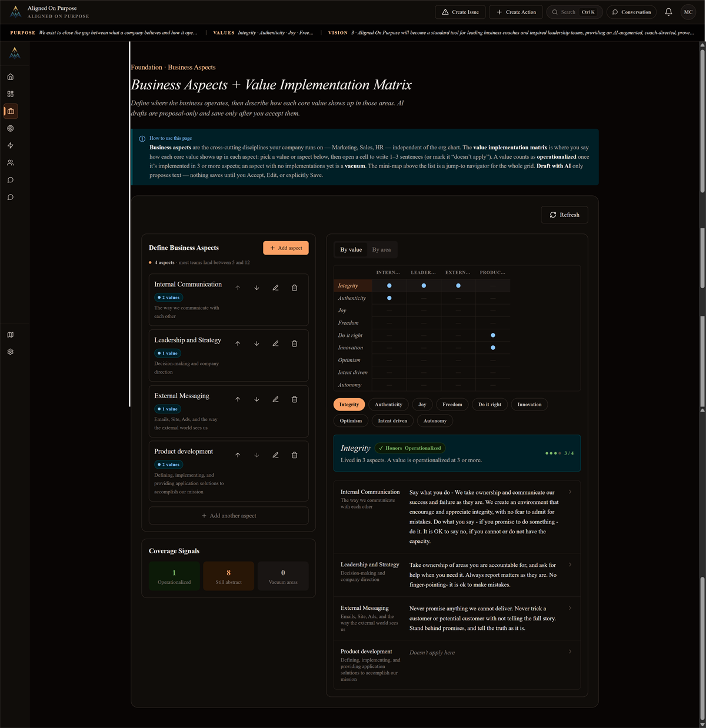
Task: Open the Innovation and PRODUC... matrix cell dot
Action: click(x=493, y=348)
